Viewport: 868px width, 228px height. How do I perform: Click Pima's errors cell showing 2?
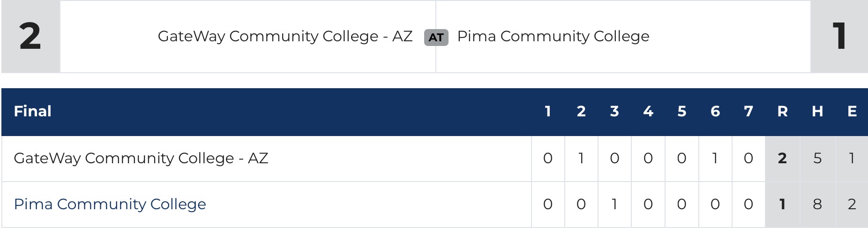tap(852, 204)
